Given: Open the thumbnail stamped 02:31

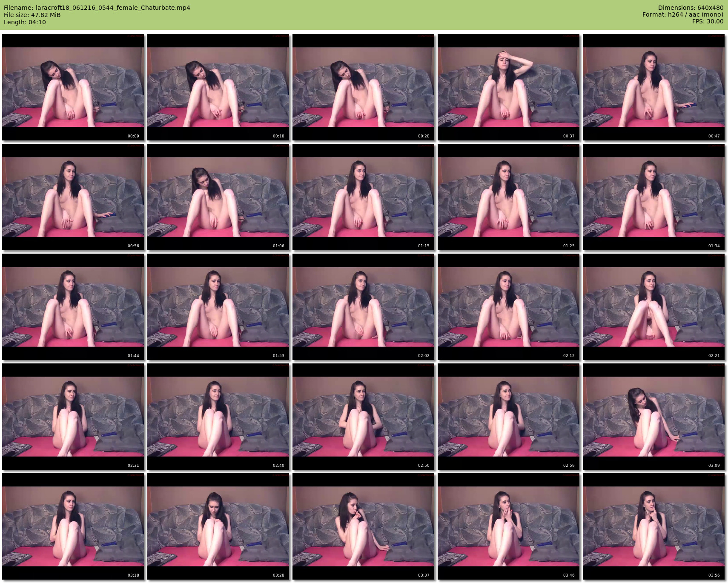Looking at the screenshot, I should pyautogui.click(x=73, y=417).
